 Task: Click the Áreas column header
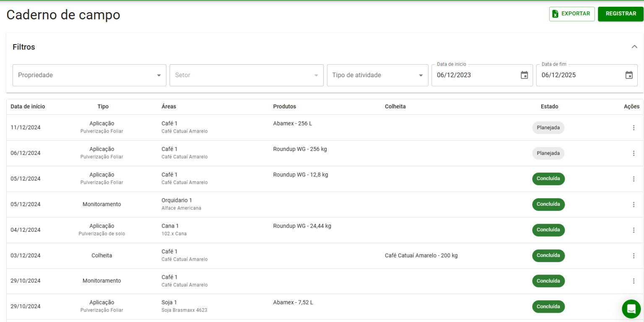169,107
